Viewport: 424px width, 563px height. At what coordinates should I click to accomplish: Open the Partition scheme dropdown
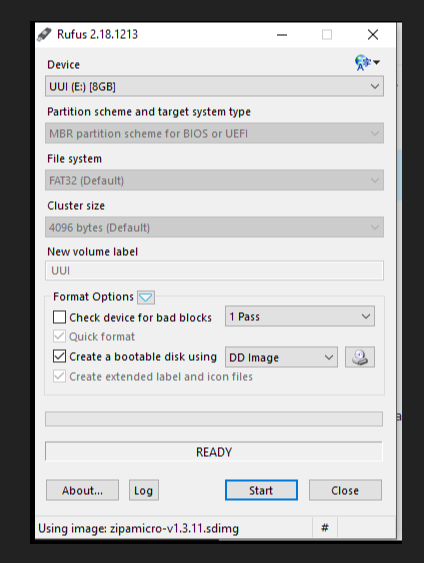[214, 133]
